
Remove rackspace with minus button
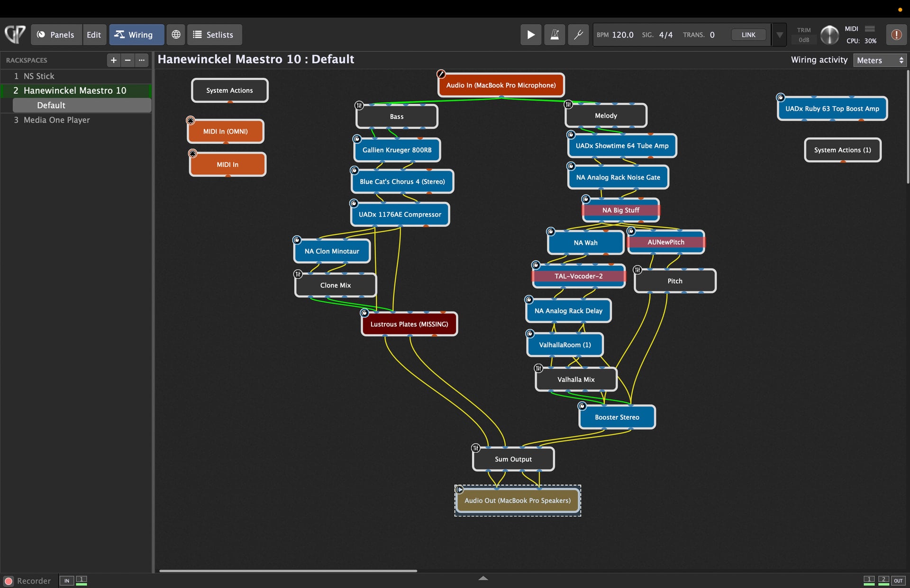pos(127,60)
